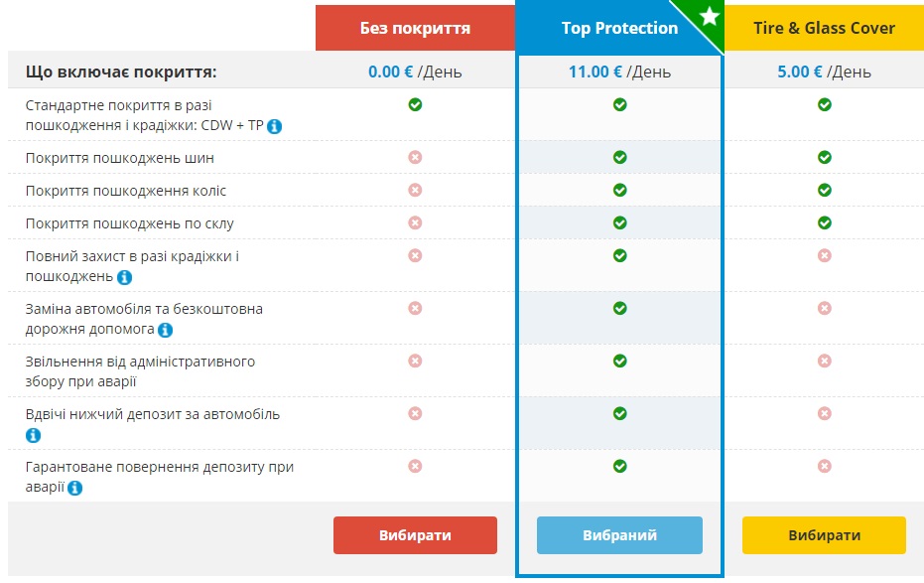Viewport: 924px width, 583px height.
Task: Click the yellow Вибирати button
Action: pyautogui.click(x=824, y=535)
